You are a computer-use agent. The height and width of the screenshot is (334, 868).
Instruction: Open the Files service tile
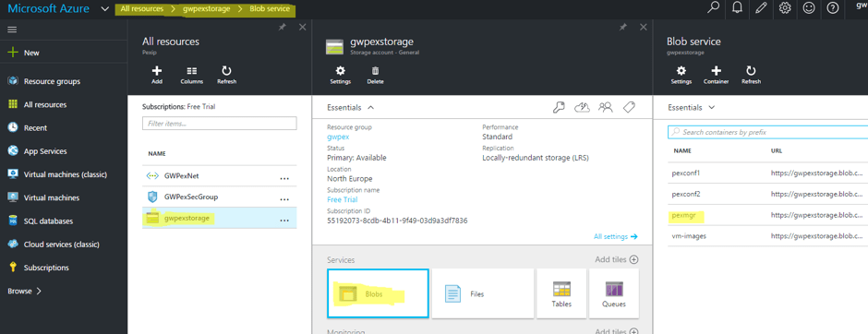click(483, 293)
